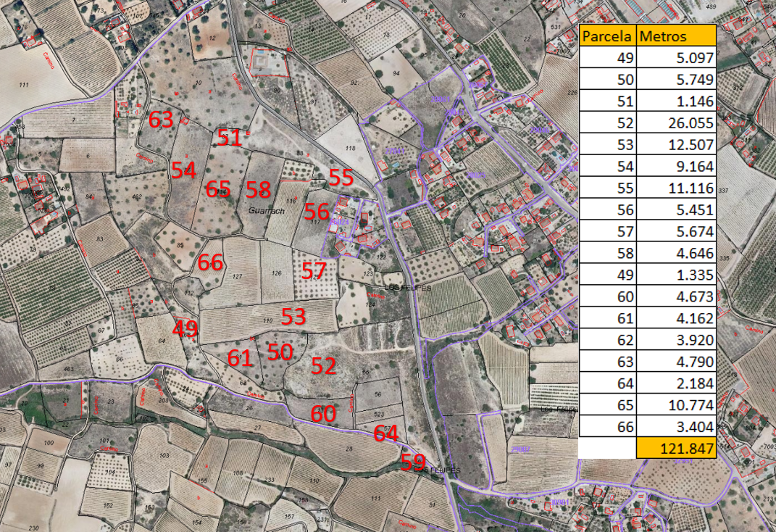Pick red parcel label 57 on the map

(314, 272)
